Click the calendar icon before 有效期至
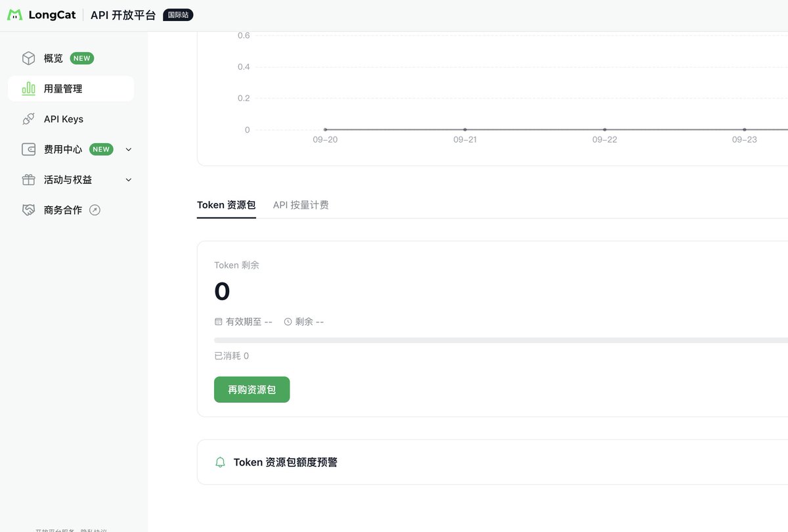Viewport: 788px width, 532px height. tap(219, 322)
